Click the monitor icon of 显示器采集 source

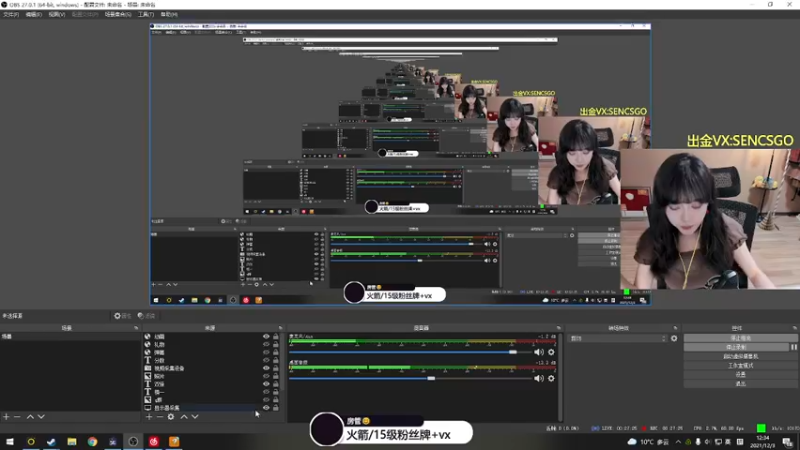[x=147, y=408]
